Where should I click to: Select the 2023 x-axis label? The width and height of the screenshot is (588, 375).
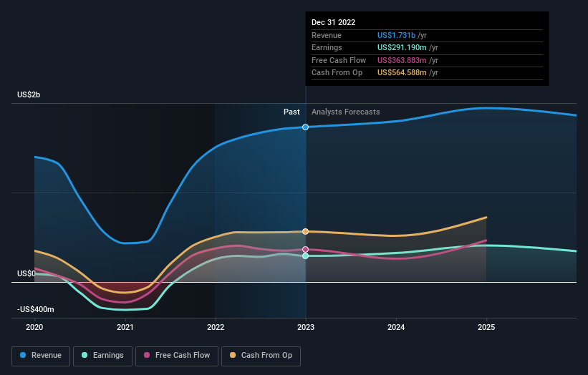pos(306,328)
